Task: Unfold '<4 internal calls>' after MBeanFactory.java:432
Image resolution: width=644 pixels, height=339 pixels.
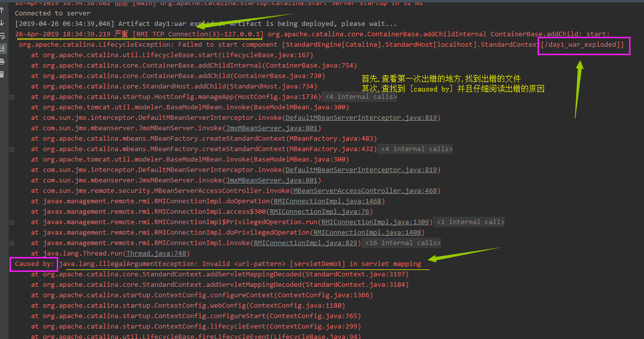Action: click(417, 149)
